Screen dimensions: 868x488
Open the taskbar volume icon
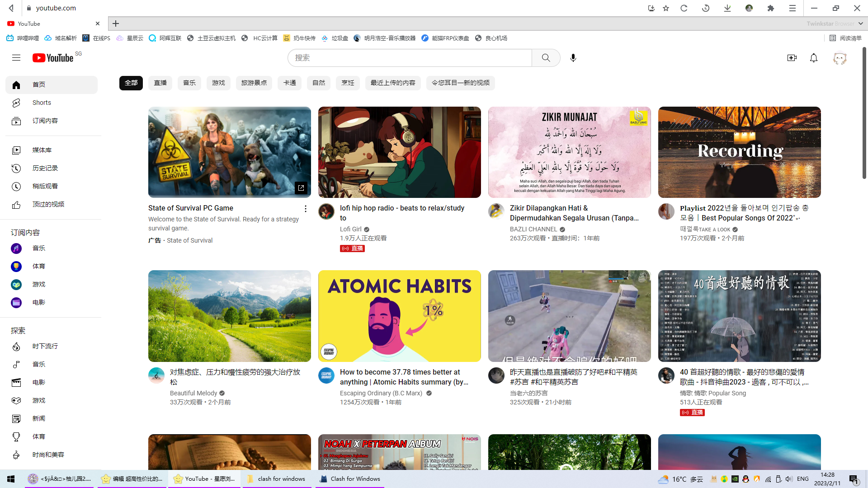tap(789, 479)
